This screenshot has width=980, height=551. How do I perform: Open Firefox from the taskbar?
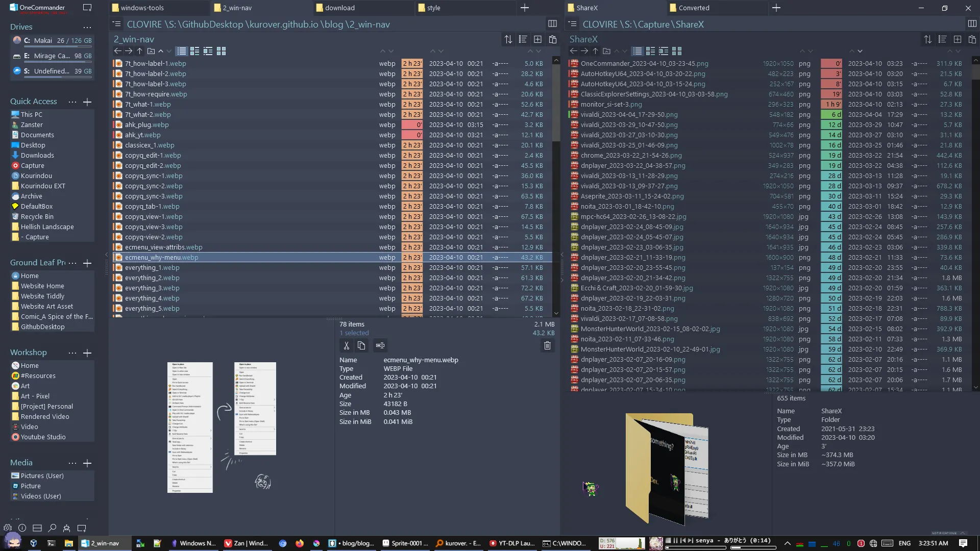[299, 543]
